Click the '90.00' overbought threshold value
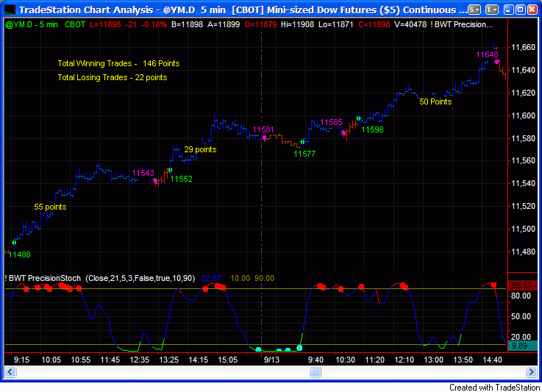The width and height of the screenshot is (542, 392). (x=265, y=278)
